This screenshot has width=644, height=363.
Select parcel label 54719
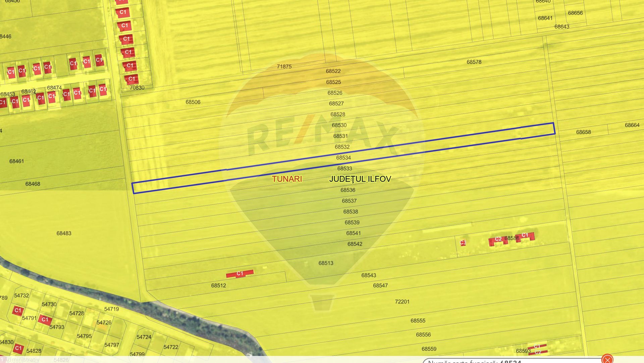tap(111, 309)
